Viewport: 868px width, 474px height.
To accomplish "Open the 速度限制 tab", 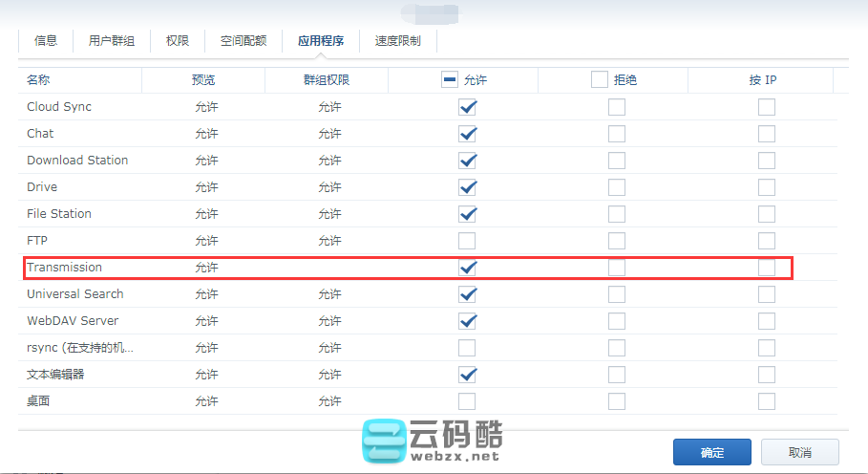I will click(x=397, y=41).
